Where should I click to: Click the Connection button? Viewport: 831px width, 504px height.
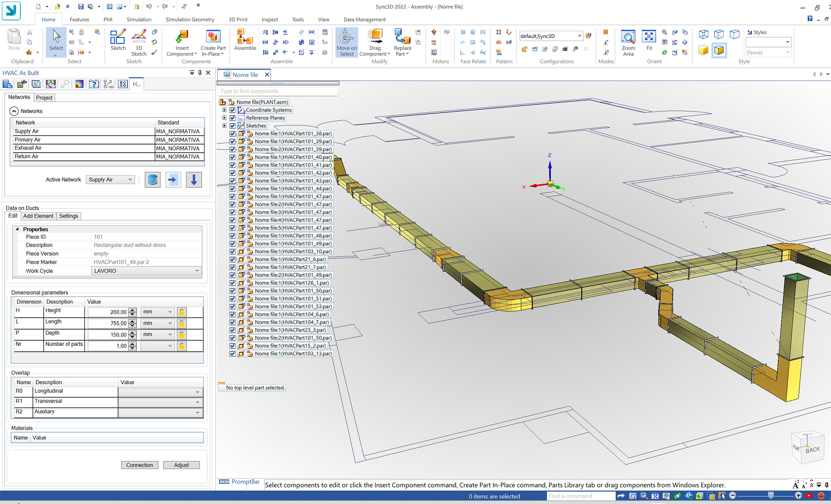139,465
